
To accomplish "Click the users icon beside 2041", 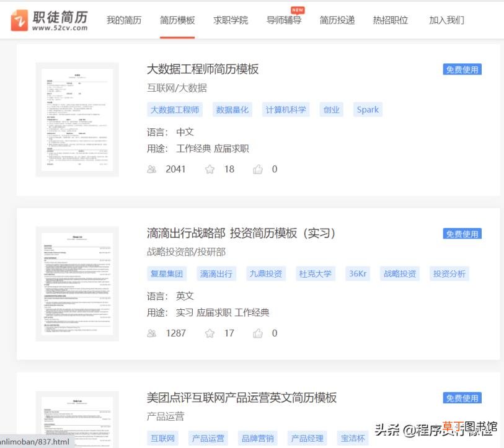I will [152, 169].
